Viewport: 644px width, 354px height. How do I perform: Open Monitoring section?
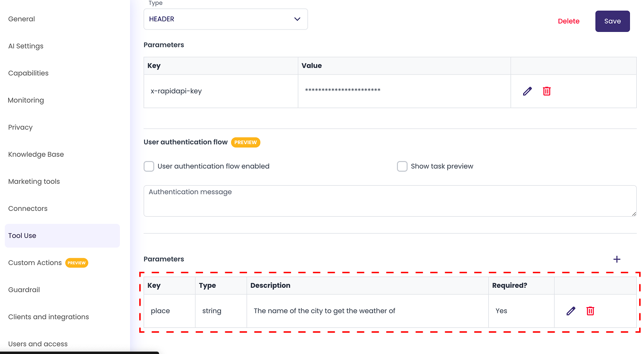click(26, 100)
